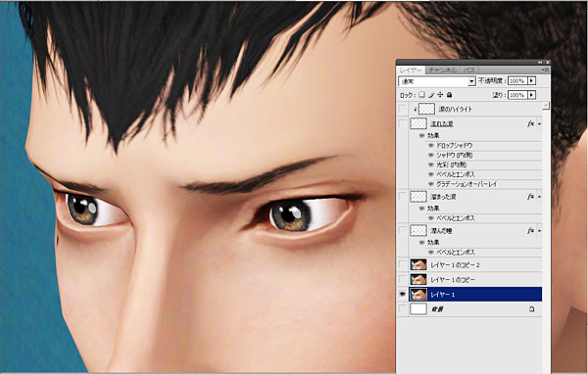Toggle the ドロップシャドウ effect eye
588x374 pixels.
431,146
